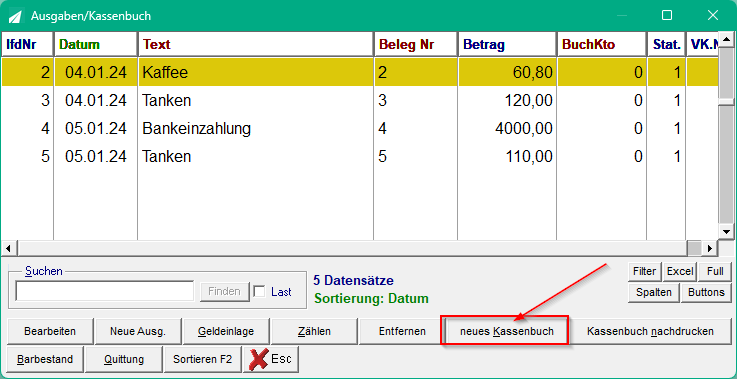Click the vertical scrollbar down arrow
Screen dimensions: 737x379
(x=726, y=232)
